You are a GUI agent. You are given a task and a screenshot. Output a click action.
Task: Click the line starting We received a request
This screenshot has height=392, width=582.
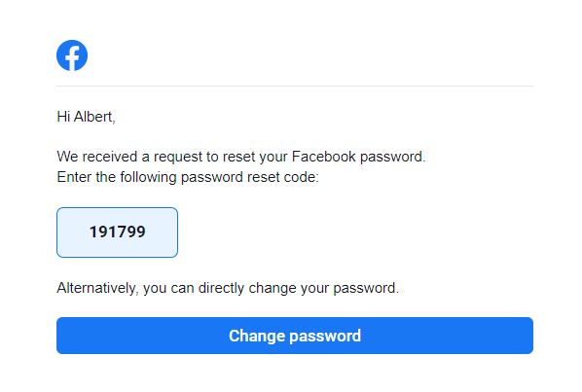tap(241, 157)
